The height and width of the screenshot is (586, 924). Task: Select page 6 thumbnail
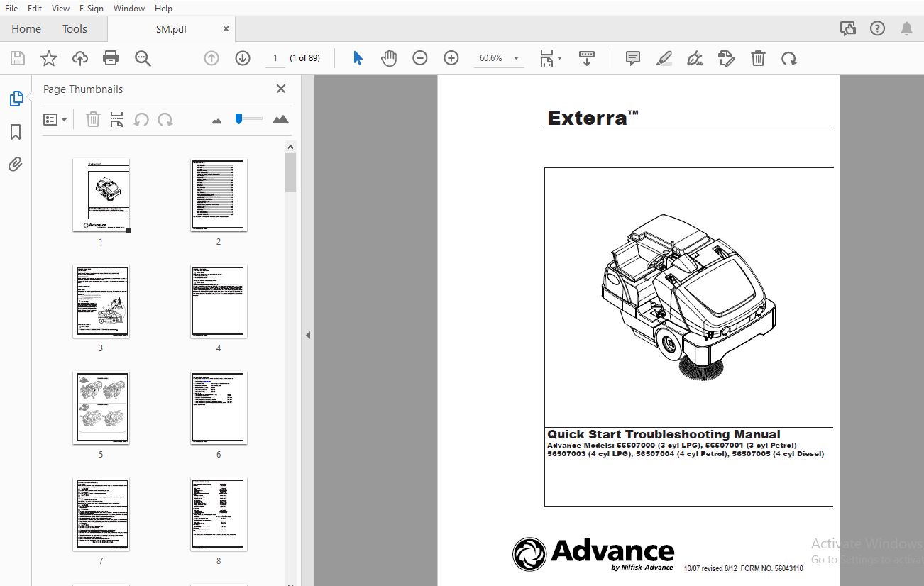219,408
